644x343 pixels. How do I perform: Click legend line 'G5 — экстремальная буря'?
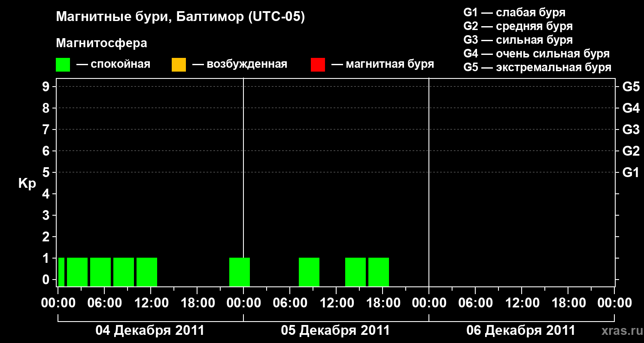point(538,67)
